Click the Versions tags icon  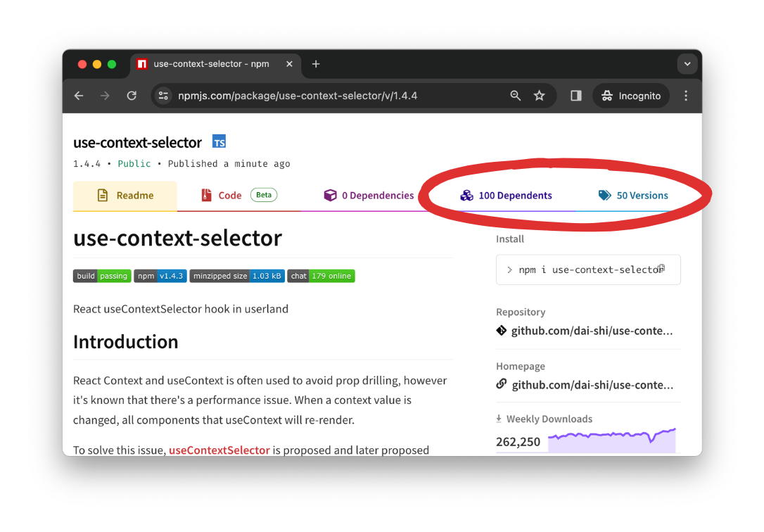605,196
